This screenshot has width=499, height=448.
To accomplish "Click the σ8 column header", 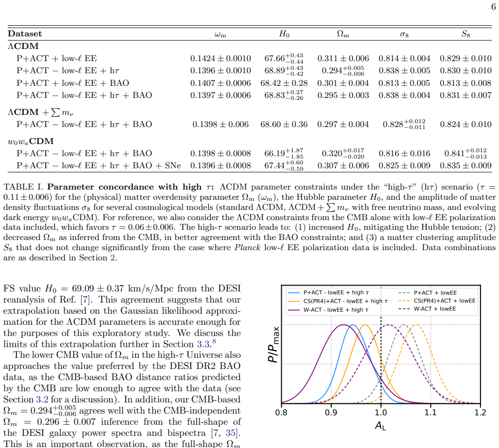I will 404,34.
